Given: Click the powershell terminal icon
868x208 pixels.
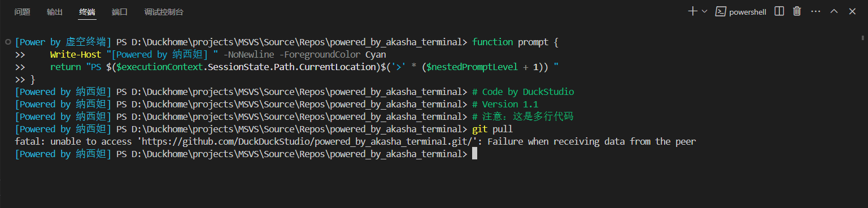Looking at the screenshot, I should click(x=721, y=11).
